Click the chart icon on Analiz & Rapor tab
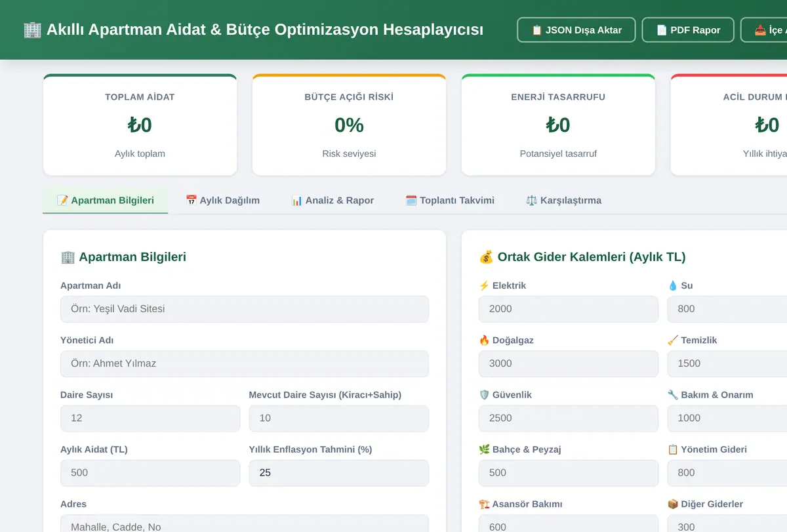The image size is (787, 532). (296, 200)
